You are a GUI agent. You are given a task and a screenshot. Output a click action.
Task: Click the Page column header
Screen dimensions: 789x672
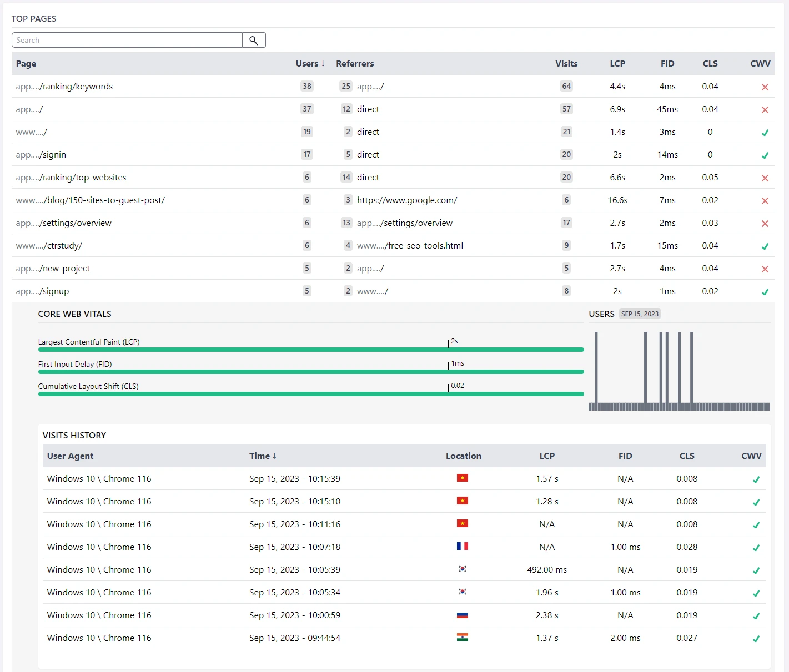[x=26, y=64]
